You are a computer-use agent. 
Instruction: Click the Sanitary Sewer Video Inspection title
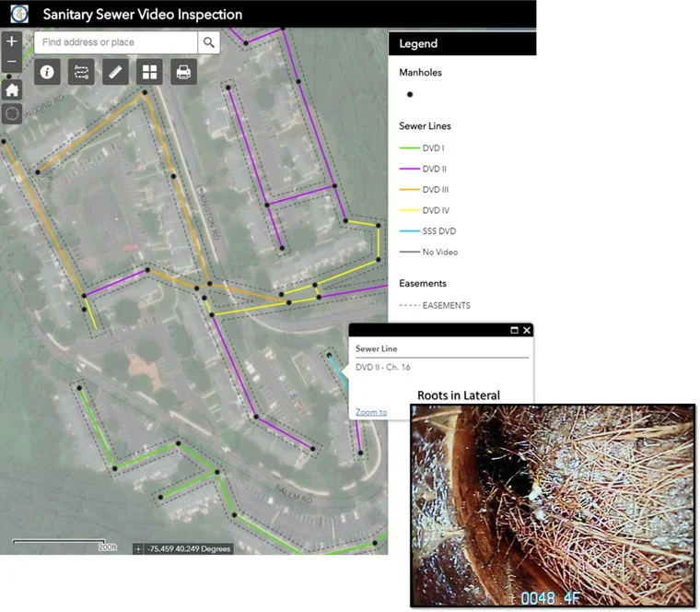pyautogui.click(x=143, y=15)
